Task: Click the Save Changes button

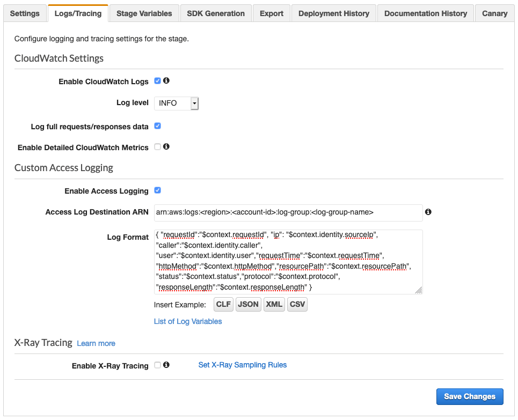Action: [x=469, y=396]
